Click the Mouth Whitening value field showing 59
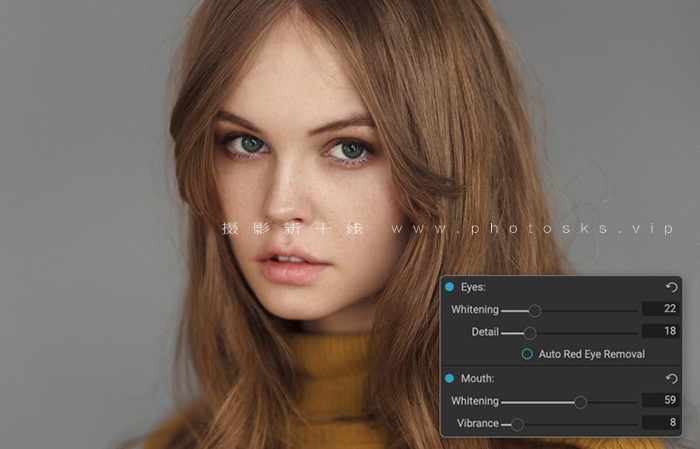700x449 pixels. point(661,400)
